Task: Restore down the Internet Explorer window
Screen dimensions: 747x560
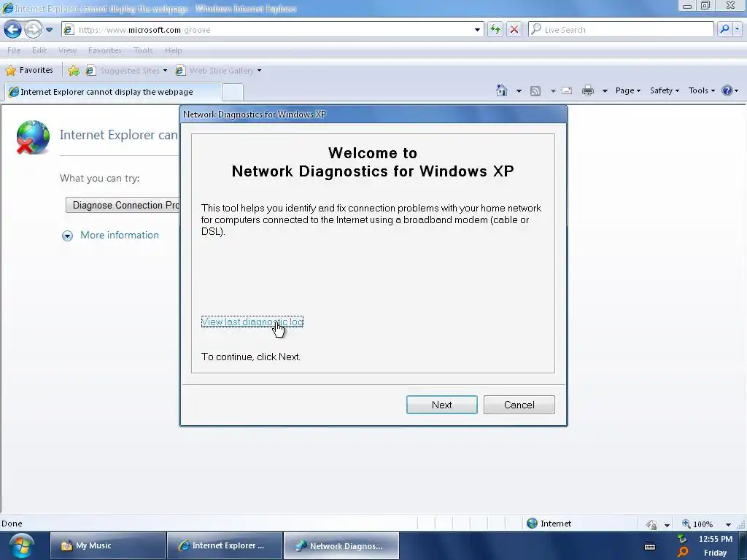Action: coord(706,6)
